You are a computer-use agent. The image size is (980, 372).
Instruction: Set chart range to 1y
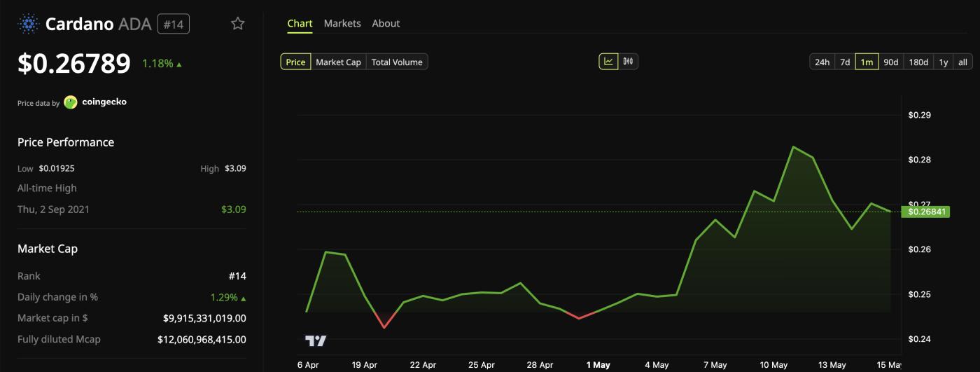944,62
